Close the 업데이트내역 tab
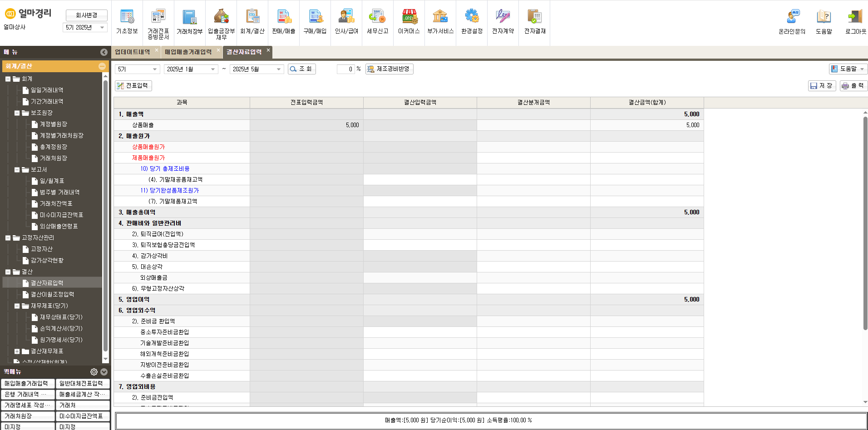Viewport: 868px width, 430px height. click(x=157, y=50)
